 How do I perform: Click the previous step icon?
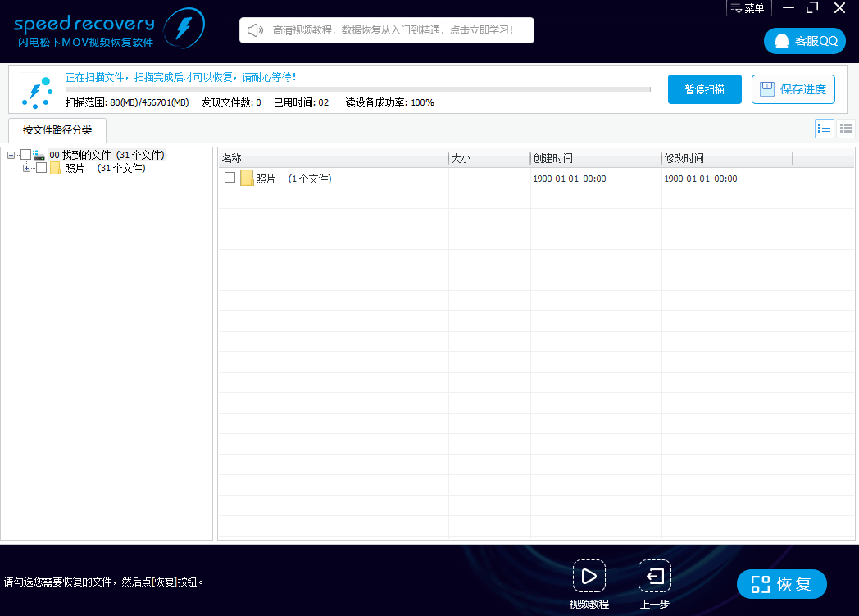tap(654, 576)
